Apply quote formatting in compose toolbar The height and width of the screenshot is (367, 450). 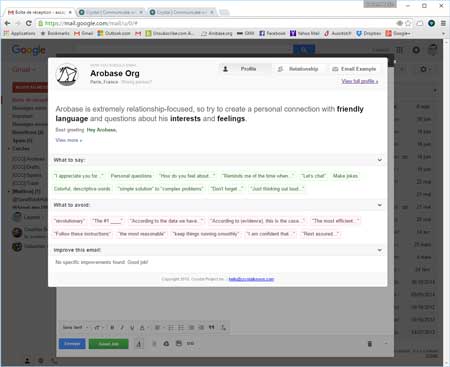(212, 328)
